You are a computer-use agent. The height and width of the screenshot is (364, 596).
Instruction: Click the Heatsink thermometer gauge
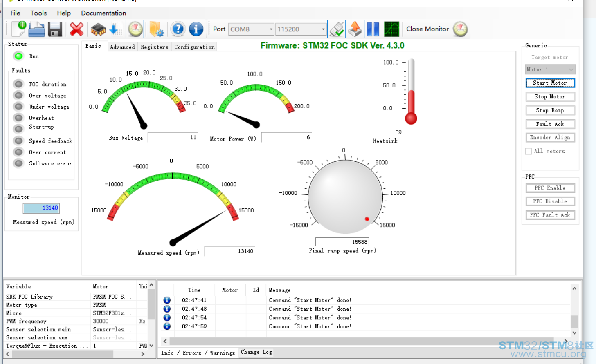pos(411,92)
